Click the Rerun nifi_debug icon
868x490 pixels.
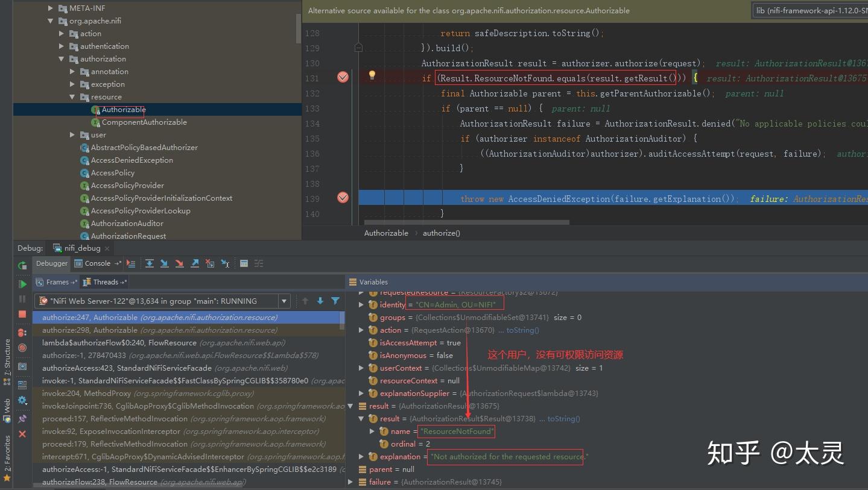point(22,265)
